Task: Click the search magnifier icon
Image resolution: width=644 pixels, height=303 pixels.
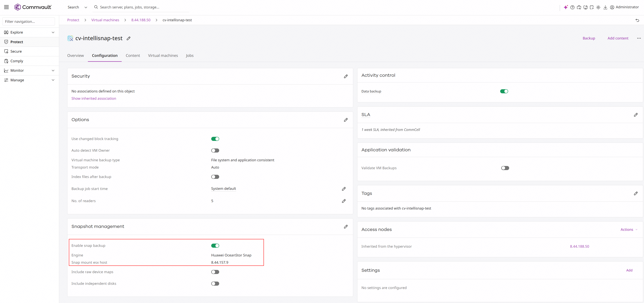Action: (96, 7)
